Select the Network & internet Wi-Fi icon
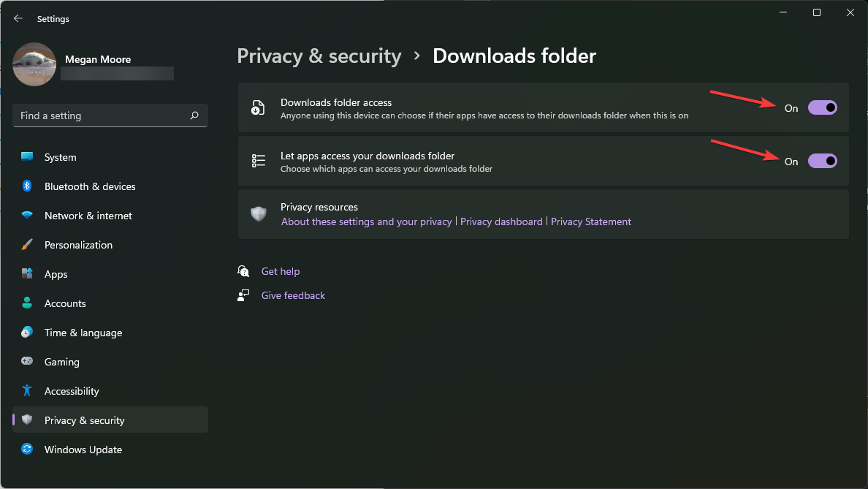868x489 pixels. 27,216
